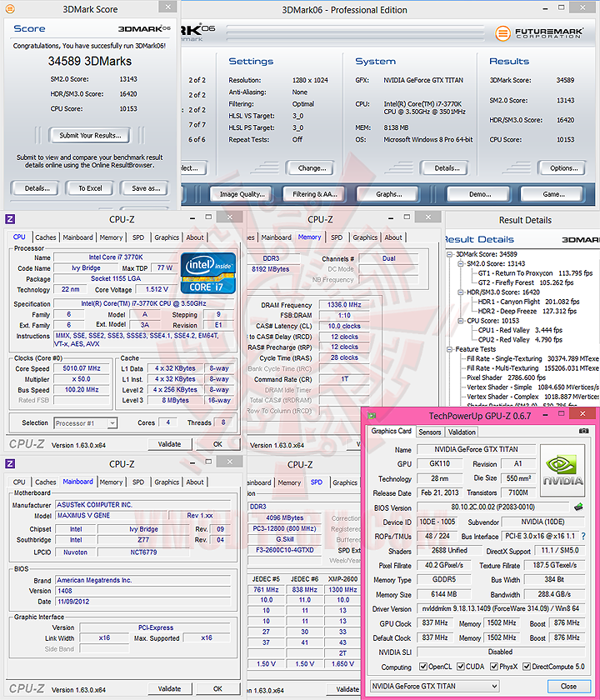This screenshot has width=600, height=700.
Task: Select Graphics tab in CPU-Z Memory window
Action: (365, 237)
